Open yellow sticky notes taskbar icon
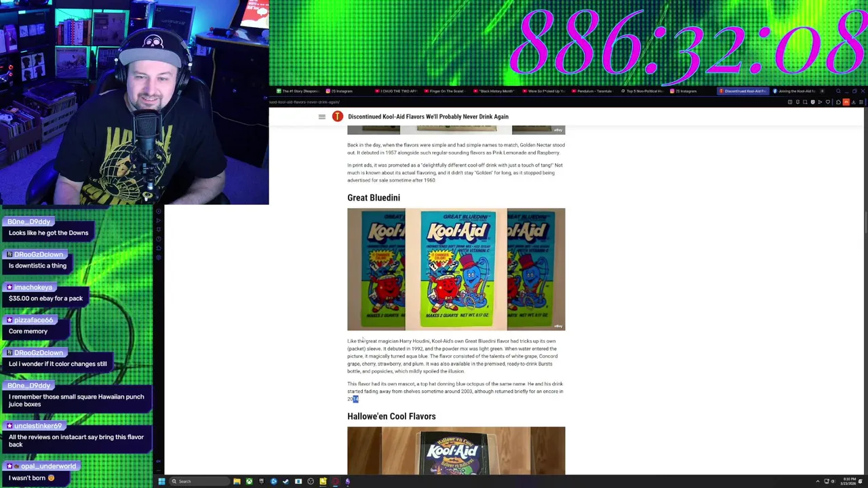The width and height of the screenshot is (868, 488). (323, 481)
